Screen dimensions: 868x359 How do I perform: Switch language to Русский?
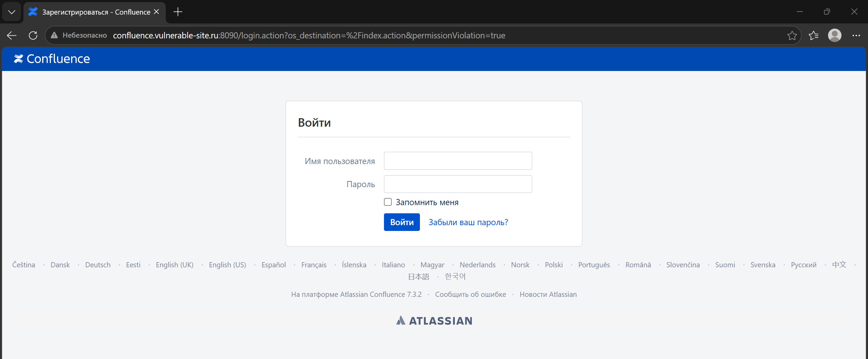(x=804, y=265)
